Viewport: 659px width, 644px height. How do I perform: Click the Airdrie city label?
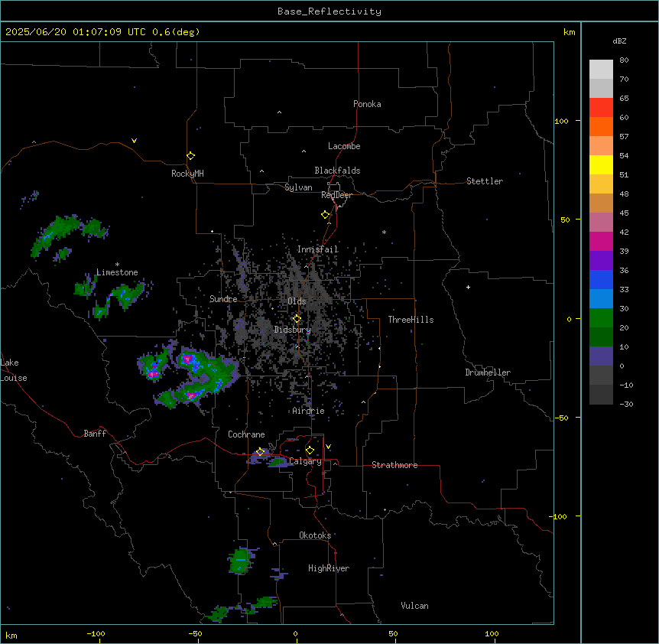click(x=309, y=411)
